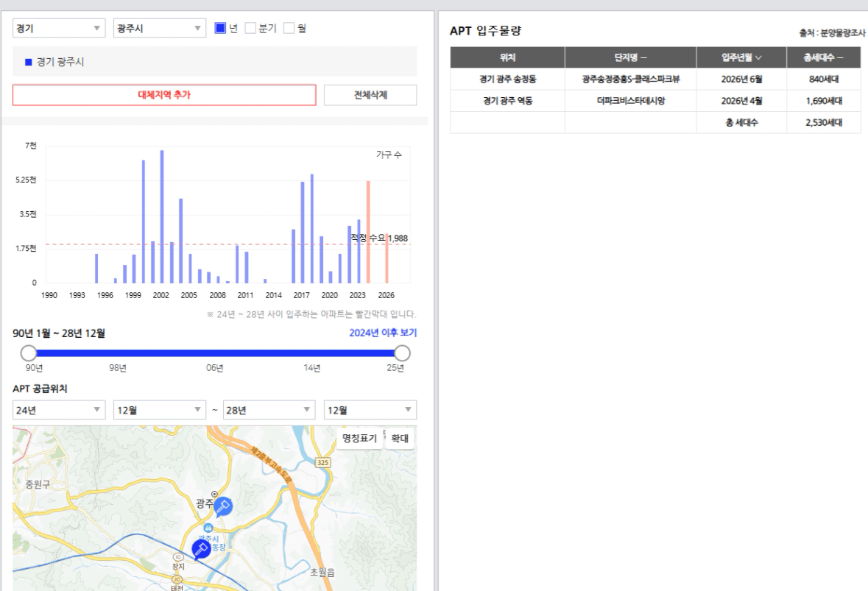Click the 중원구 label on the map
The width and height of the screenshot is (868, 591).
tap(38, 484)
